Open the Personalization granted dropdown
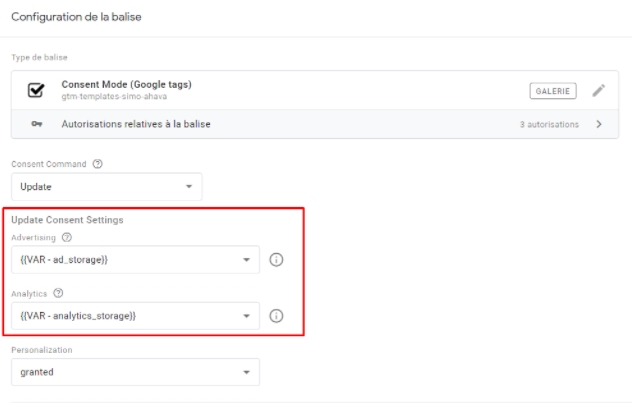Screen dimensions: 632x413 click(x=135, y=372)
